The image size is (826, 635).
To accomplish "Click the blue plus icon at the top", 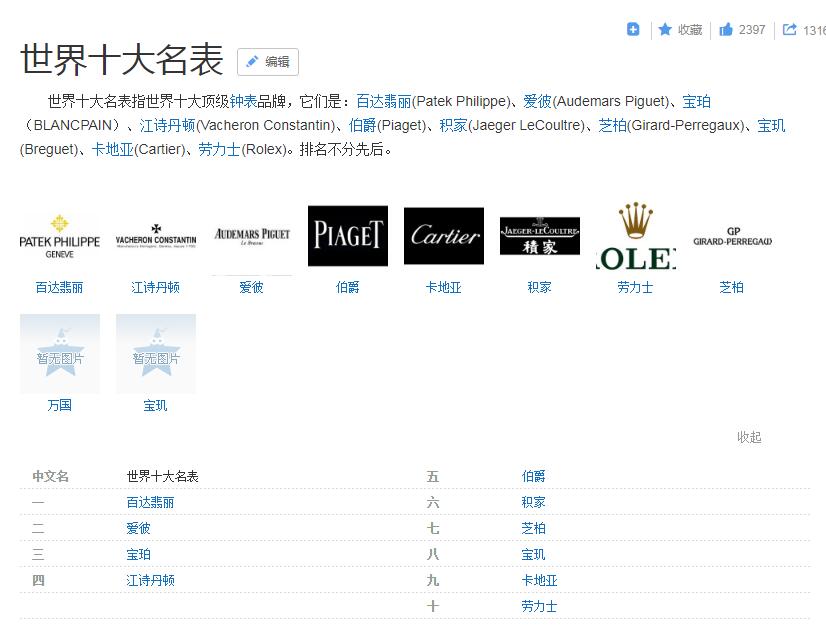I will point(633,30).
